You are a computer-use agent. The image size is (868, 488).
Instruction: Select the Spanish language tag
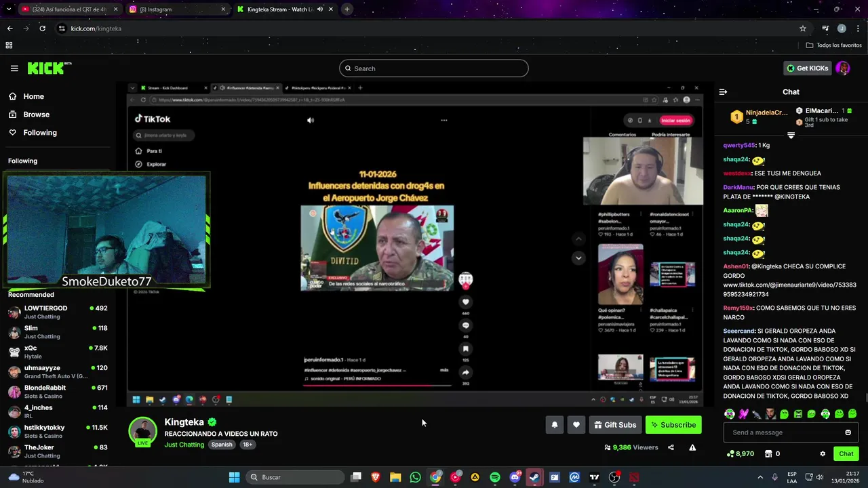point(222,445)
